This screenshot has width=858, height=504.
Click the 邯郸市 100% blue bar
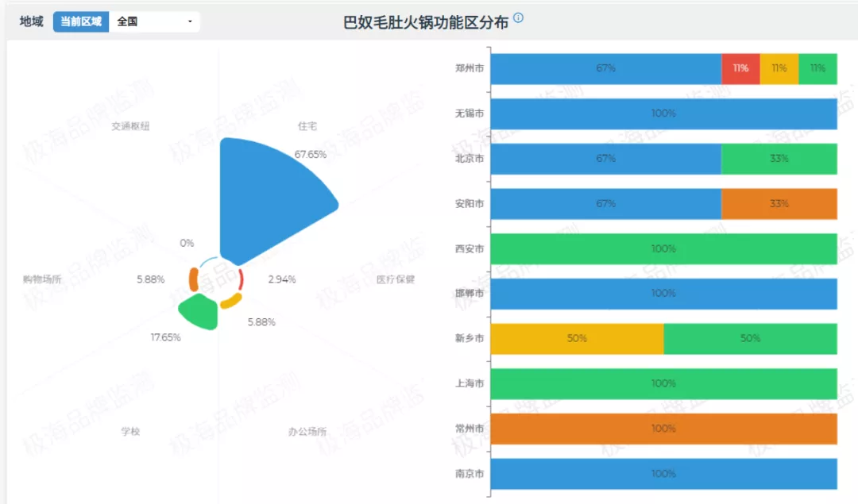663,294
